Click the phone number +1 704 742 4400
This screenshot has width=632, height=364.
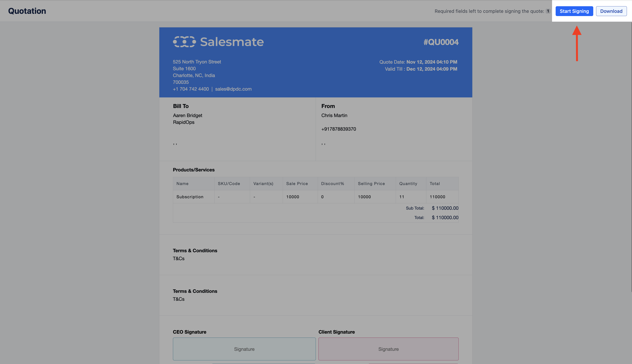click(x=191, y=89)
